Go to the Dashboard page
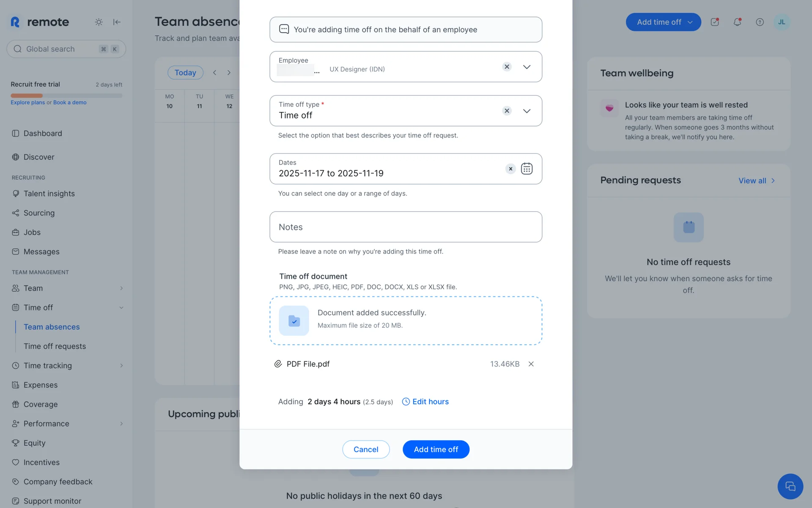 tap(43, 133)
